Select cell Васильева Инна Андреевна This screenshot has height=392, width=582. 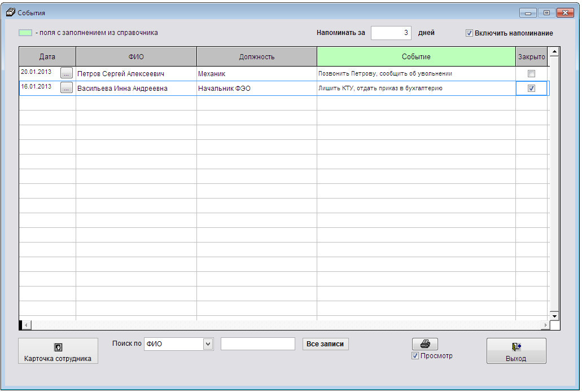pos(136,88)
